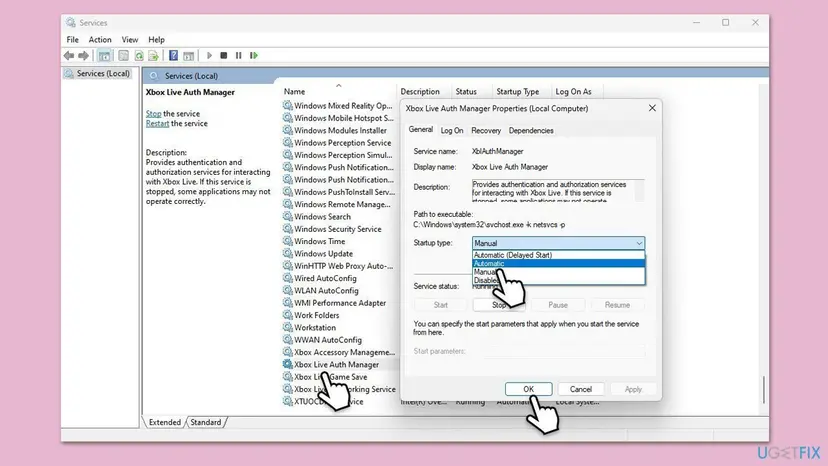828x466 pixels.
Task: Refresh the services list from toolbar
Action: (139, 55)
